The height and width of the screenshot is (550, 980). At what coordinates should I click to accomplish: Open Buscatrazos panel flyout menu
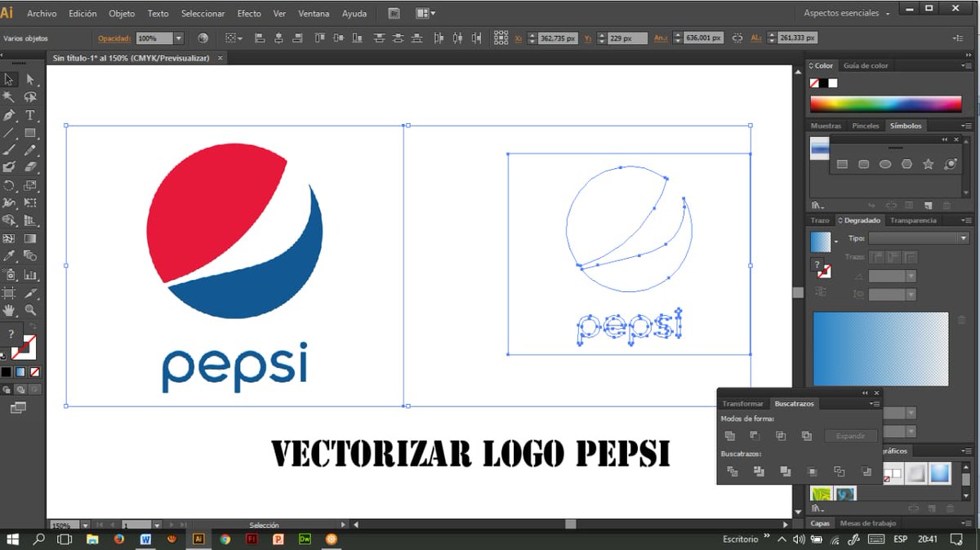point(875,404)
